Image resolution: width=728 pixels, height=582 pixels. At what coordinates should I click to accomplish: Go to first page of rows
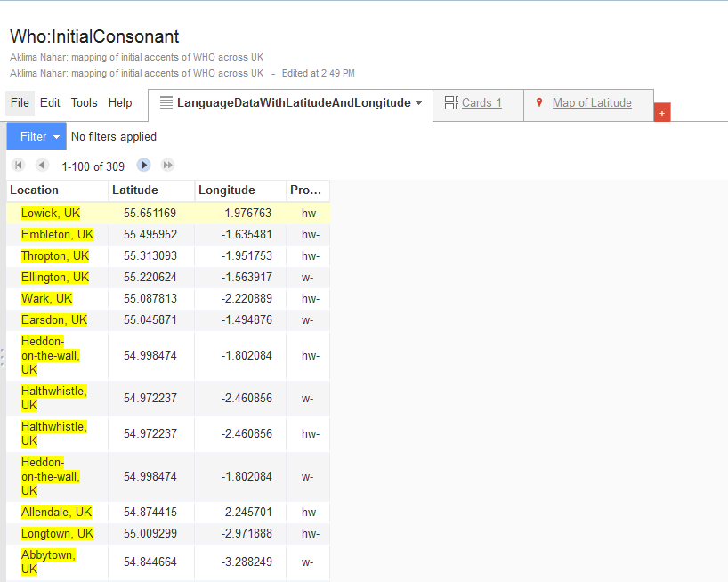pos(18,166)
